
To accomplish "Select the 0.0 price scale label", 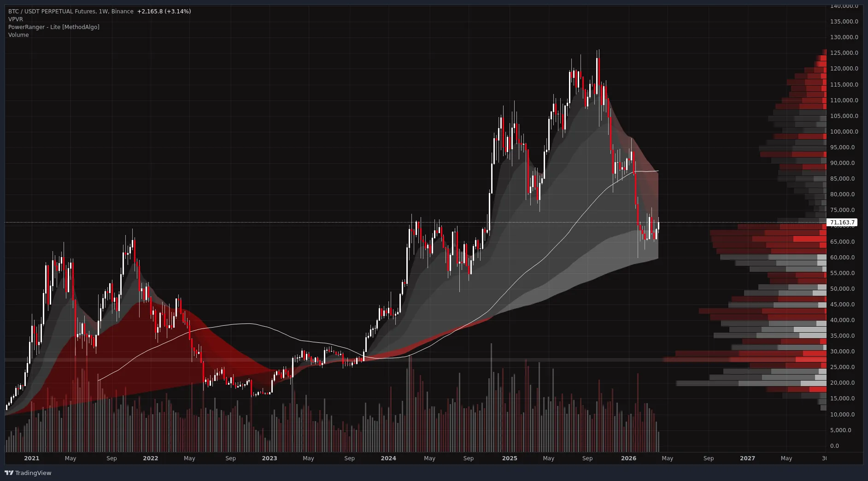I will click(834, 446).
